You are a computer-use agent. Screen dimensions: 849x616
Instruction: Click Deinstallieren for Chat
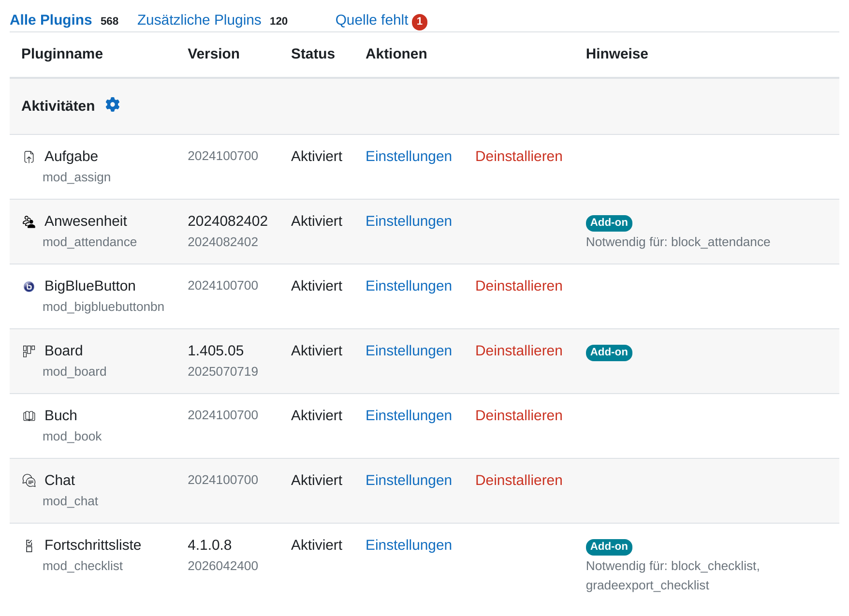tap(519, 480)
